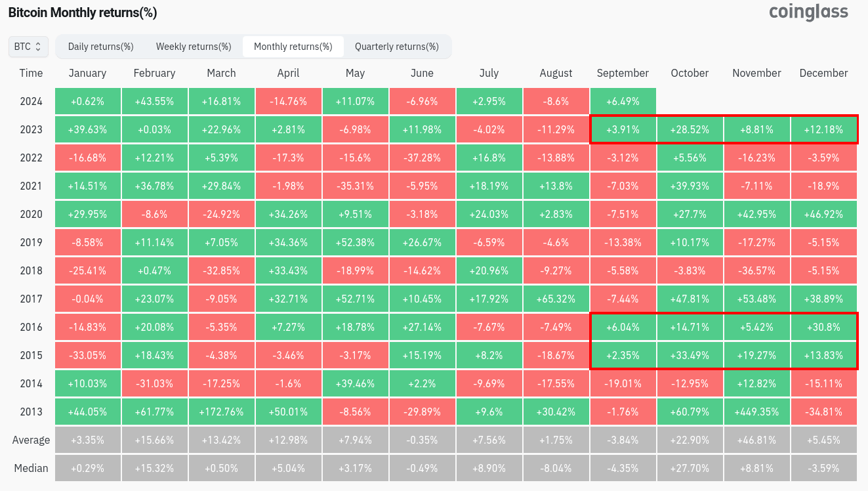Click the Median row label
This screenshot has width=868, height=491.
tap(31, 468)
